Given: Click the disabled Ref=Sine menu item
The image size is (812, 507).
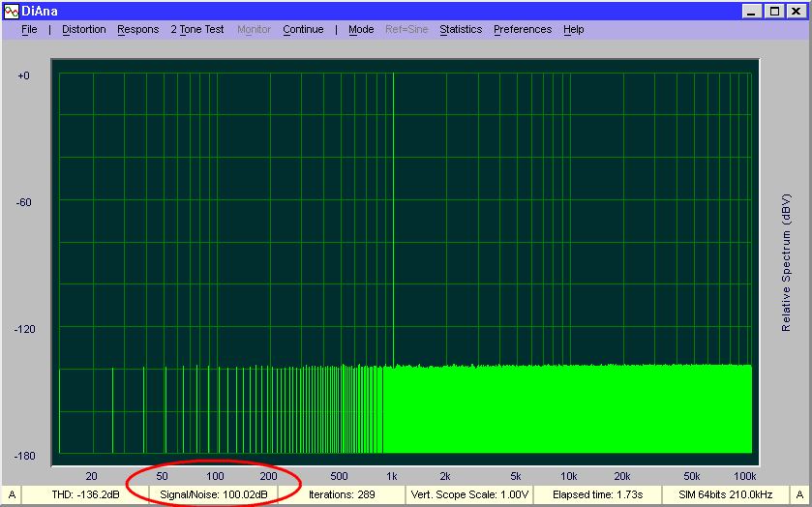Looking at the screenshot, I should [x=406, y=30].
